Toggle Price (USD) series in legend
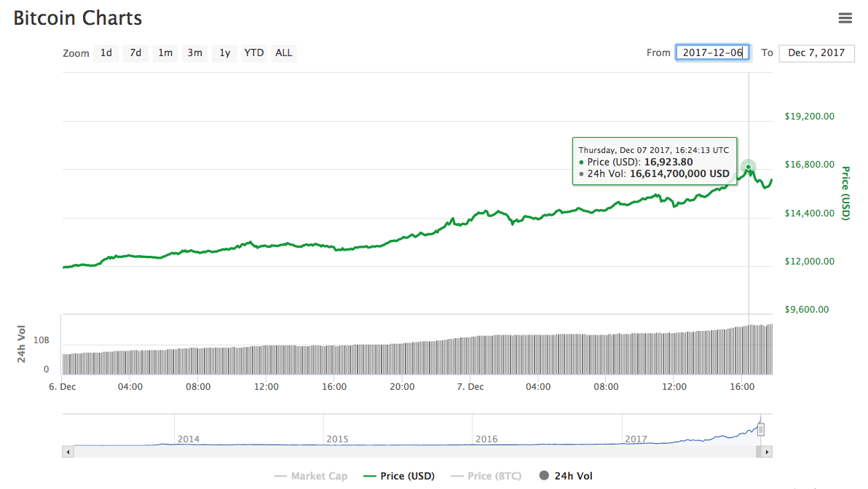Screen dimensions: 868x489 tap(399, 476)
